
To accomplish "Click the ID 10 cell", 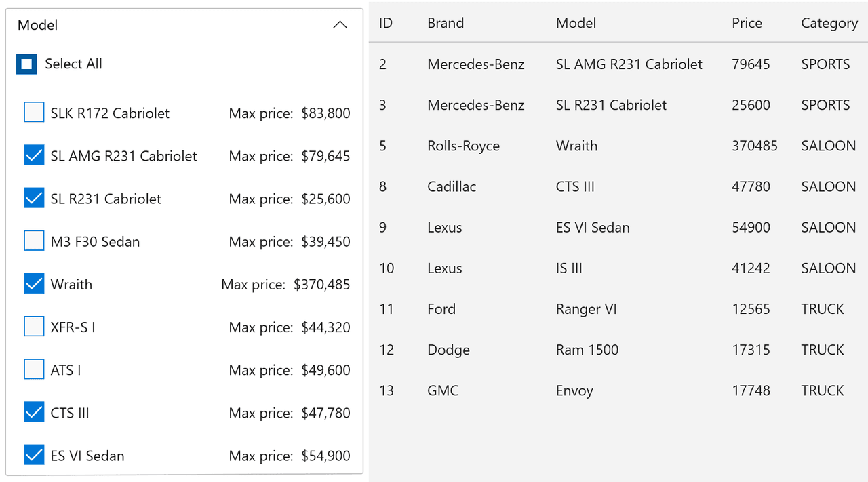I will [x=387, y=268].
